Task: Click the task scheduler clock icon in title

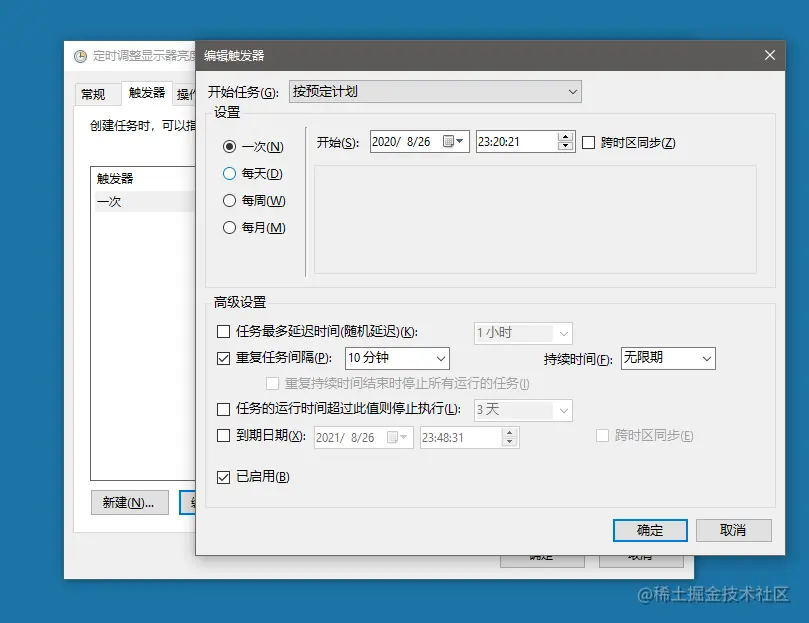Action: pos(80,56)
